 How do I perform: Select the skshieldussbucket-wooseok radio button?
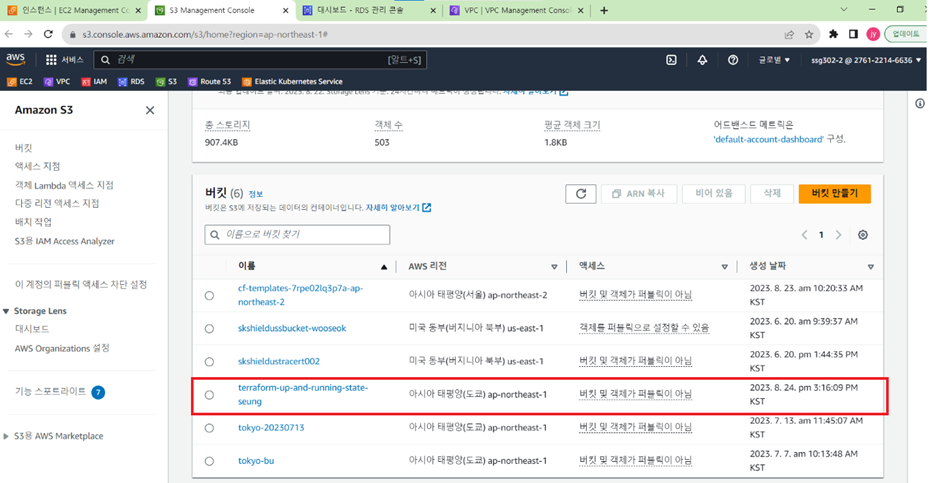(209, 328)
